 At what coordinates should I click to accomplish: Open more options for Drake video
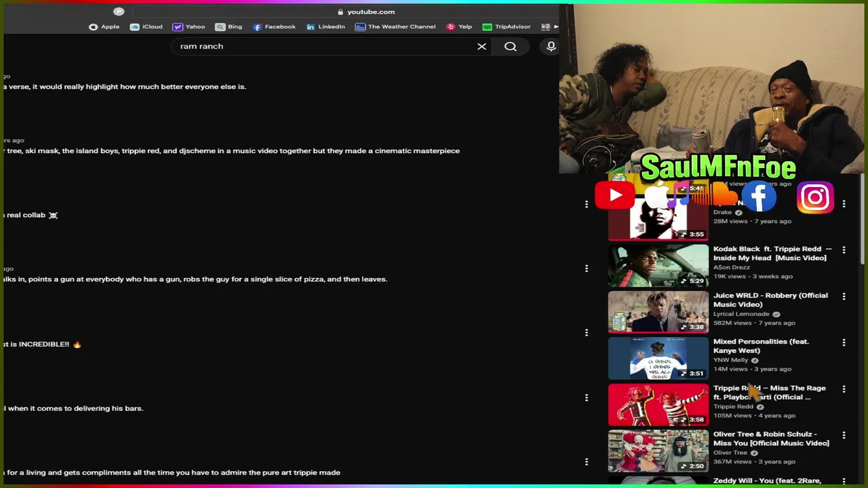[x=844, y=203]
